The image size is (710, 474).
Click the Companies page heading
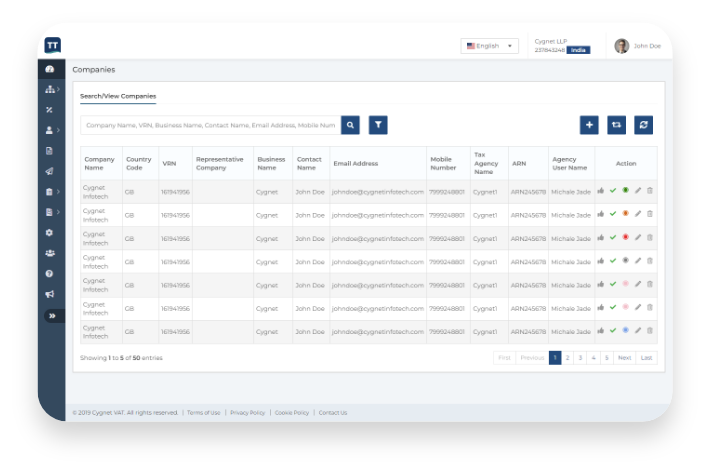tap(94, 70)
